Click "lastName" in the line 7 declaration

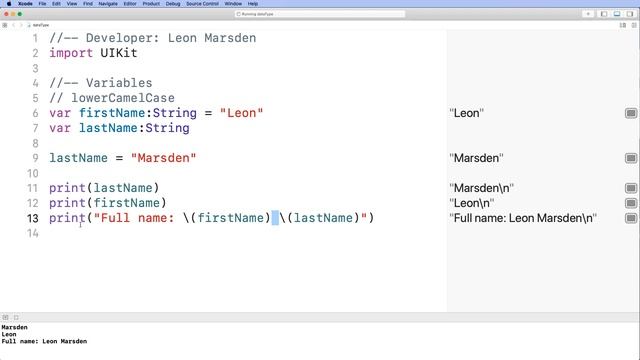(108, 128)
